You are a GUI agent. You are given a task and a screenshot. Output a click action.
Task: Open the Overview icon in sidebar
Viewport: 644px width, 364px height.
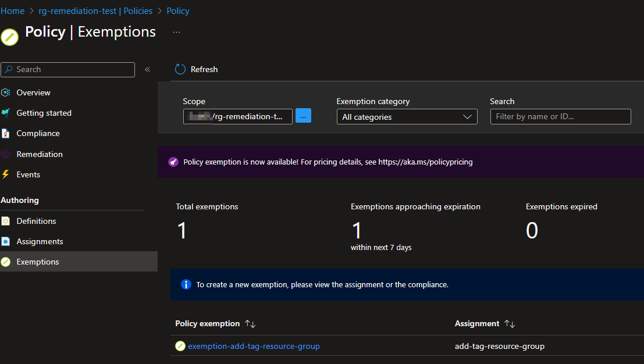[6, 92]
